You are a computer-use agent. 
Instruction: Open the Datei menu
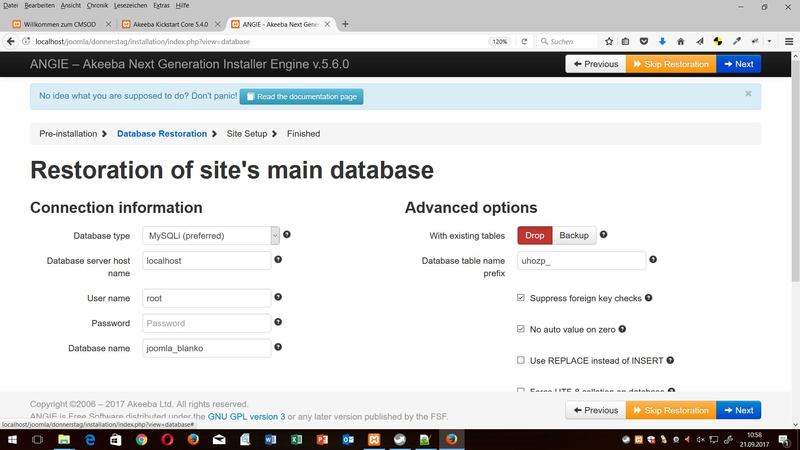10,5
